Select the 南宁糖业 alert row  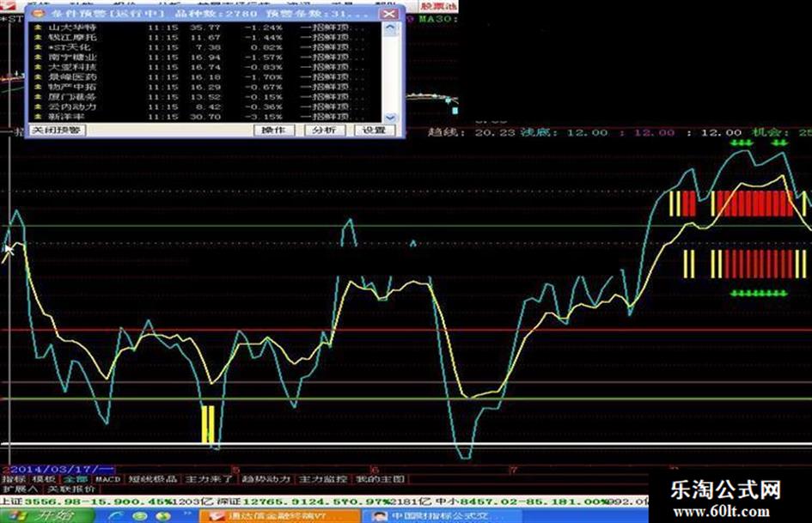pos(206,57)
